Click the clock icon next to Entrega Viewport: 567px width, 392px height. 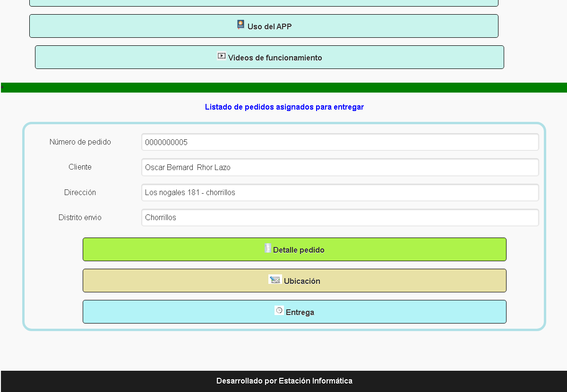point(279,311)
